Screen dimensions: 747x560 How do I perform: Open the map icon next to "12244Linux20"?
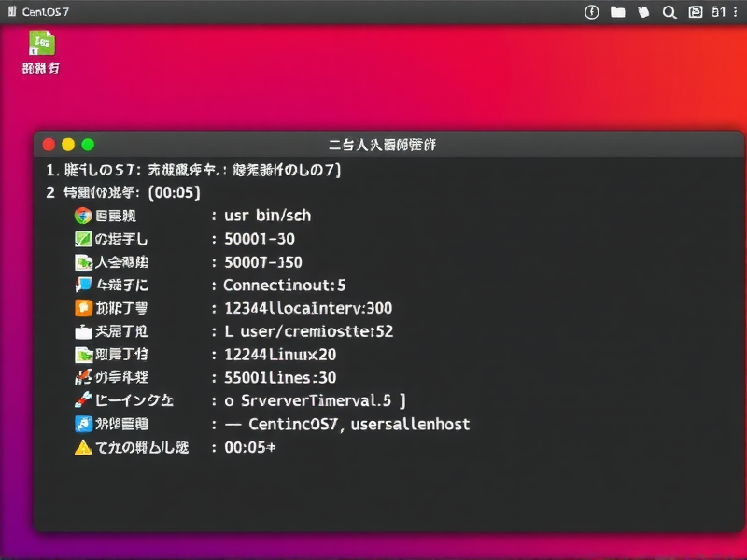tap(82, 355)
